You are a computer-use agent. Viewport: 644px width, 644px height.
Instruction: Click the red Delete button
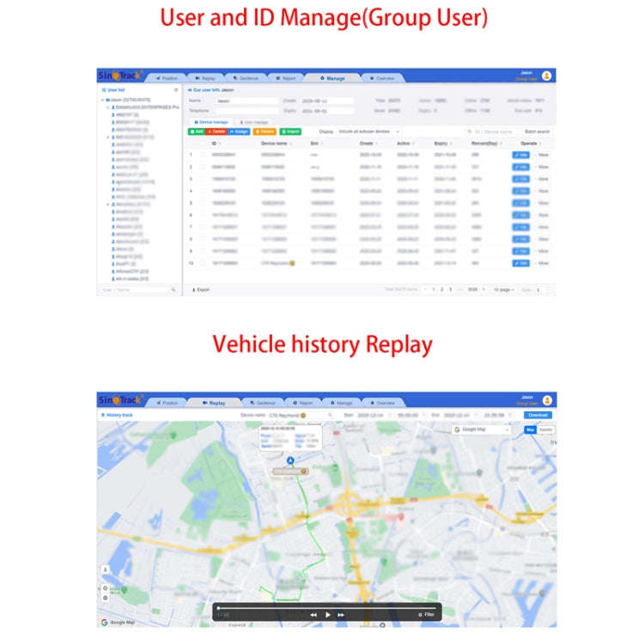tap(216, 131)
